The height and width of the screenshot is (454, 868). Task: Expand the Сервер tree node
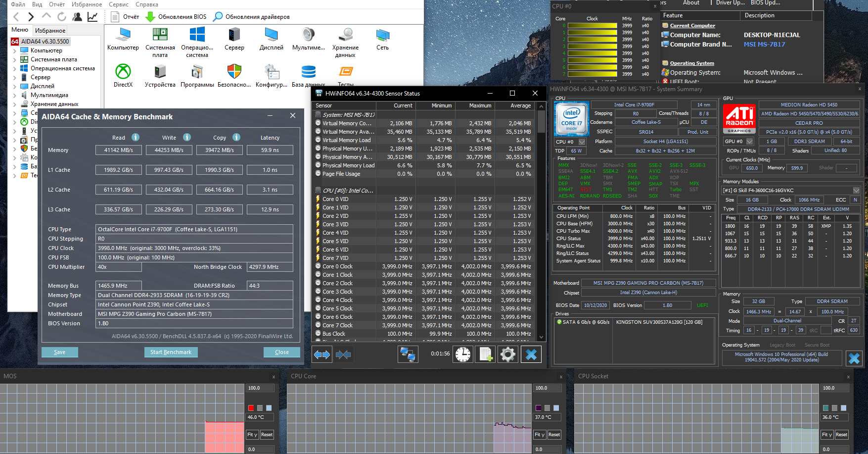click(x=14, y=77)
